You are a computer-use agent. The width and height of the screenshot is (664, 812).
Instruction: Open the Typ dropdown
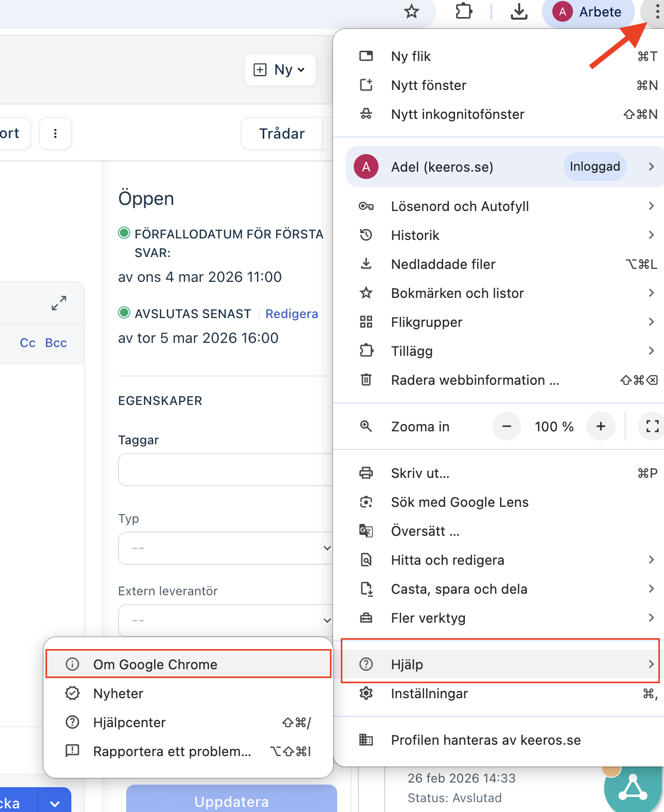point(225,548)
